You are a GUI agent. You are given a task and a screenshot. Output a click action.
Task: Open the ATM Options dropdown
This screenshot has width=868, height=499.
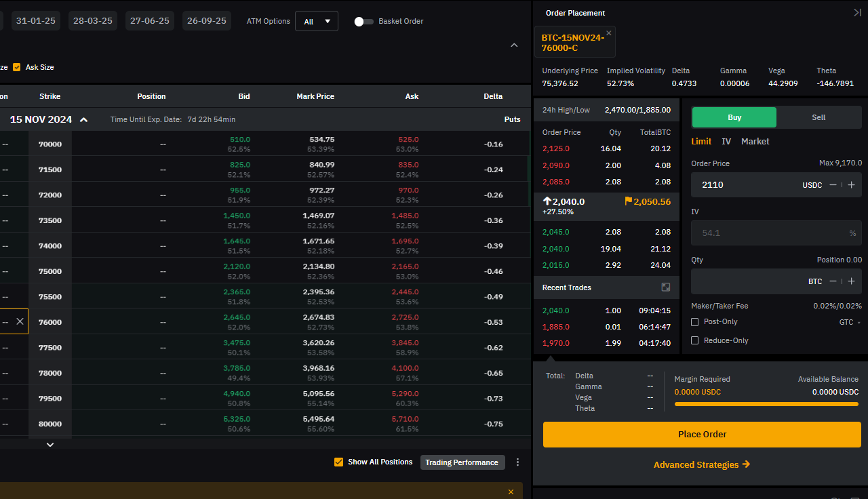pyautogui.click(x=316, y=21)
